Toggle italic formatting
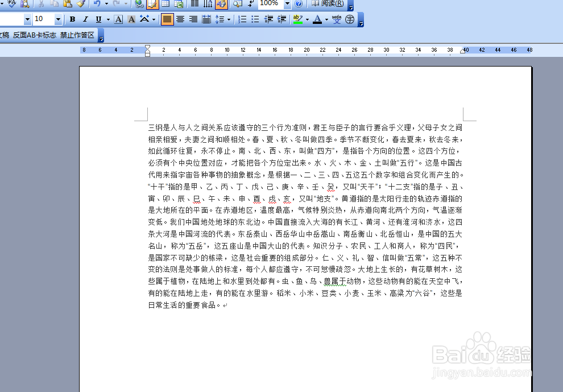 [x=85, y=19]
